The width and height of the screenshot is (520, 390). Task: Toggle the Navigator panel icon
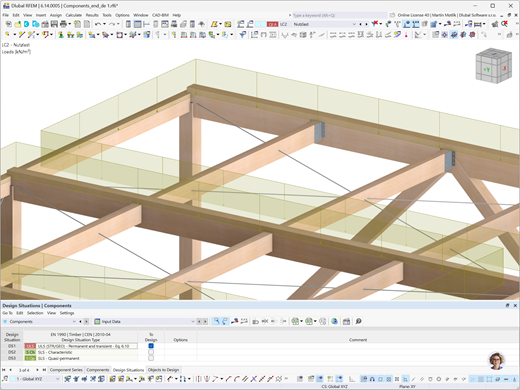[x=128, y=24]
